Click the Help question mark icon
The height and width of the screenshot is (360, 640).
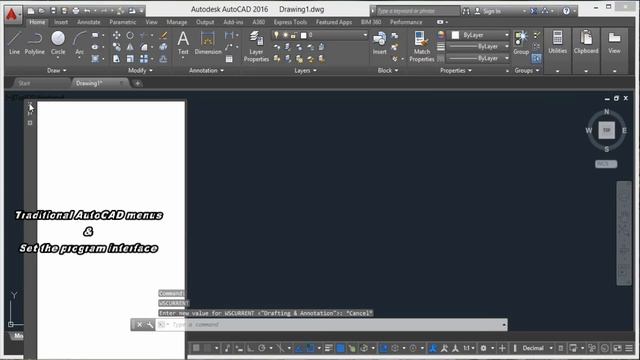[x=566, y=11]
